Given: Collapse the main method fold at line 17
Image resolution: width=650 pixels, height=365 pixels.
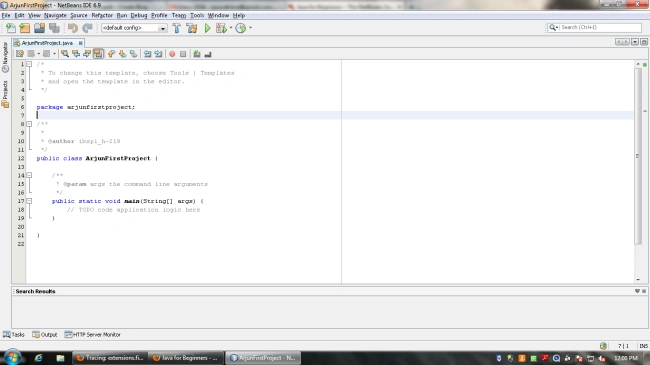Looking at the screenshot, I should click(x=29, y=201).
